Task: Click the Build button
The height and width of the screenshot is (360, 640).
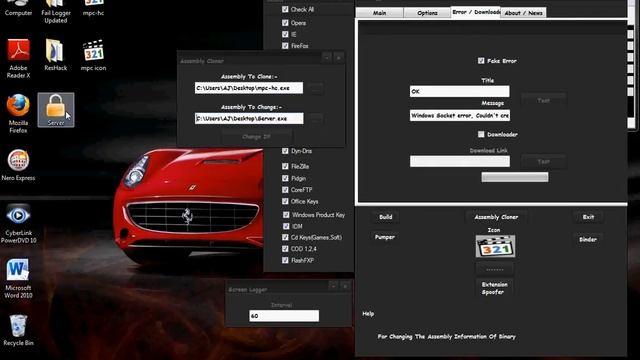Action: point(385,217)
